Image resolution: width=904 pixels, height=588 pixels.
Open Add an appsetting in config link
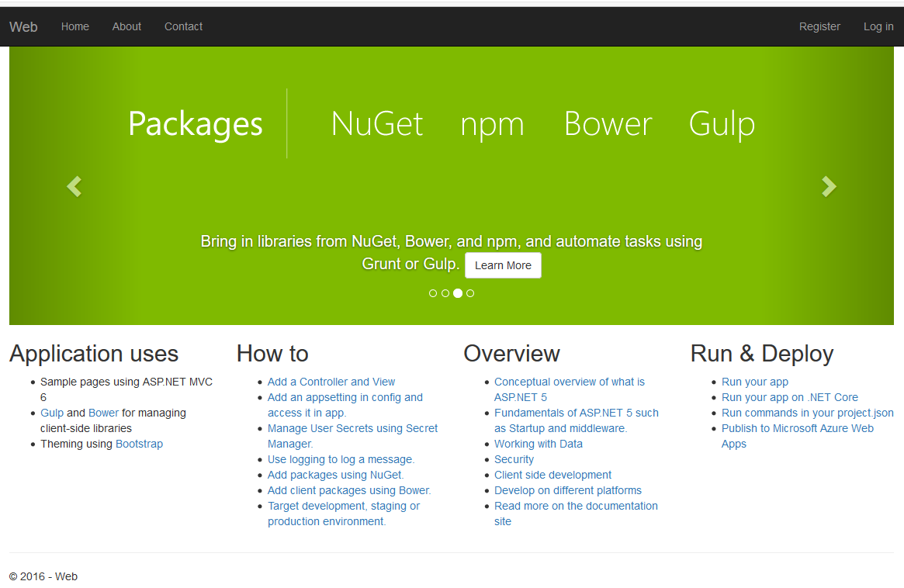(345, 405)
